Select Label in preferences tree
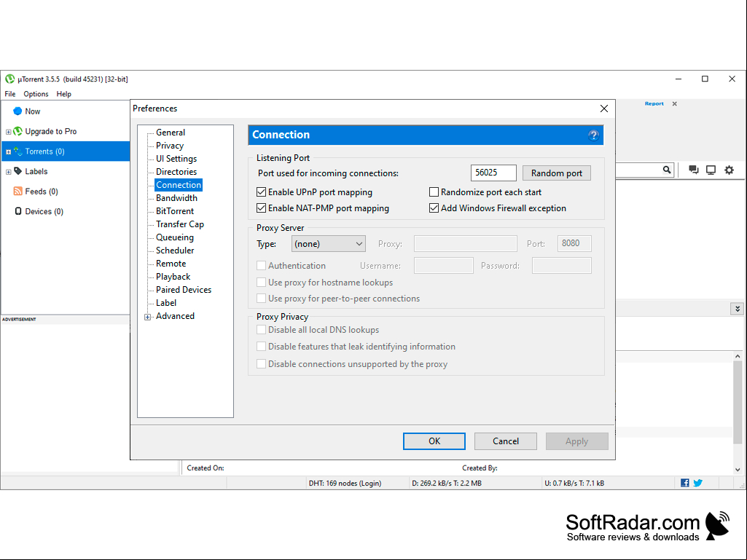 166,302
